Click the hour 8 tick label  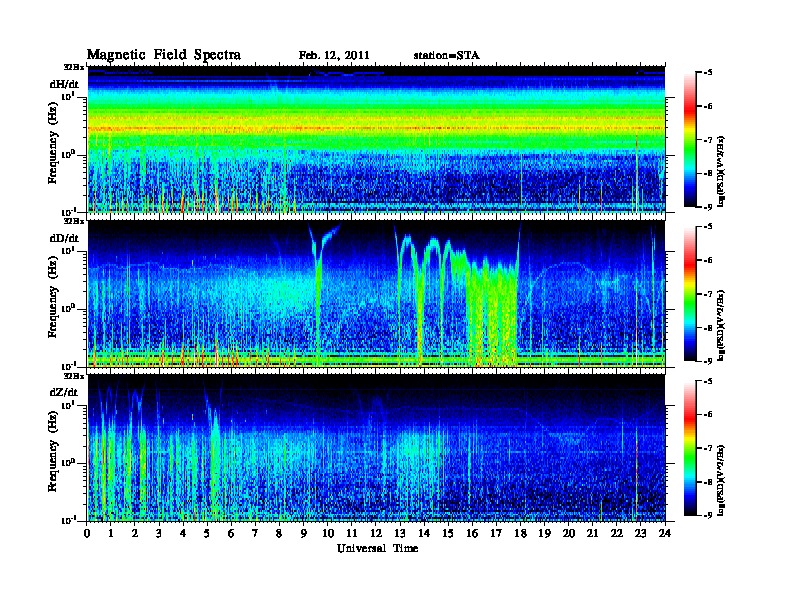point(279,533)
